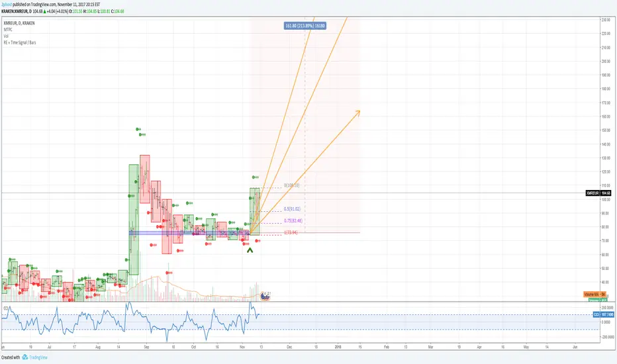Click the orange arrowhead of the lowest trend arrow
The width and height of the screenshot is (617, 364).
coord(357,113)
